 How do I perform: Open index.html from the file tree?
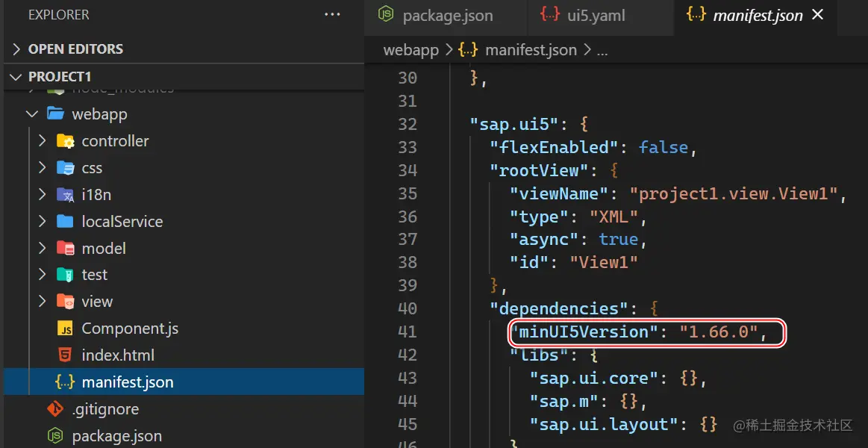(118, 355)
